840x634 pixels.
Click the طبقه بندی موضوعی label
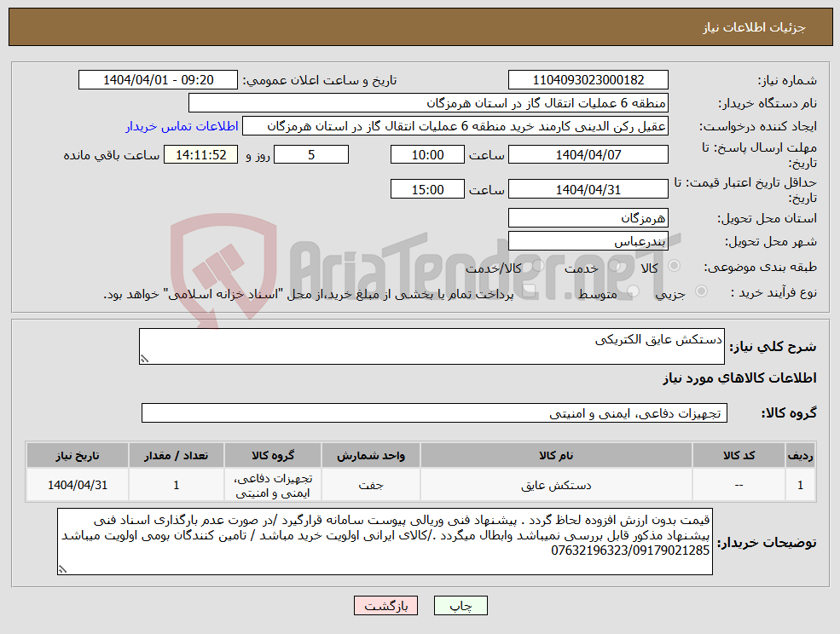point(760,267)
